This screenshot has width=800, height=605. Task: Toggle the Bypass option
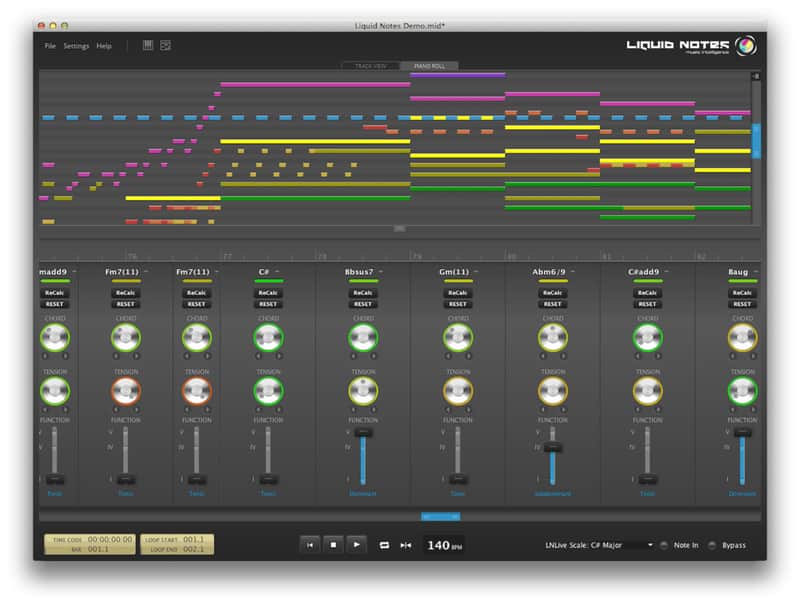[712, 545]
